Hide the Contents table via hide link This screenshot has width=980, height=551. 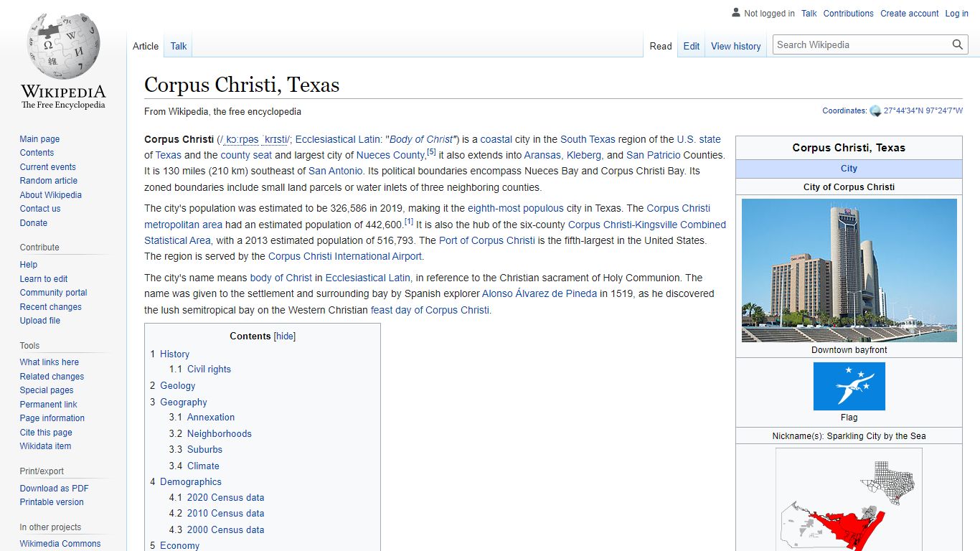pyautogui.click(x=285, y=336)
